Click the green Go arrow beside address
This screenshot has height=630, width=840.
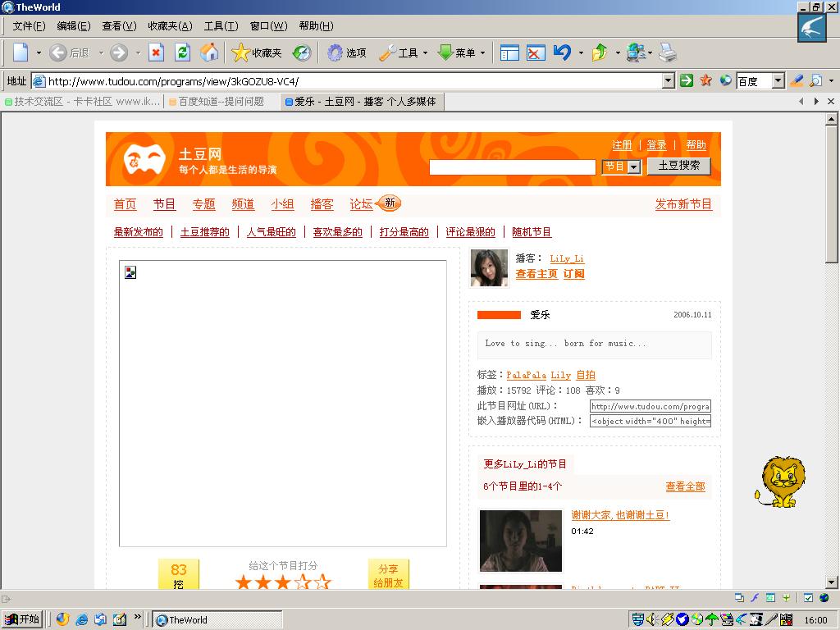(x=687, y=81)
